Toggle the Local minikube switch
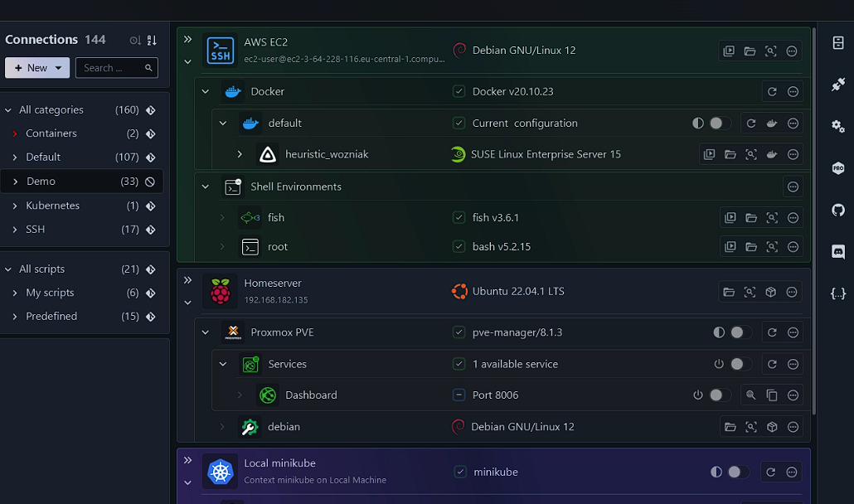Image resolution: width=854 pixels, height=504 pixels. [x=737, y=472]
